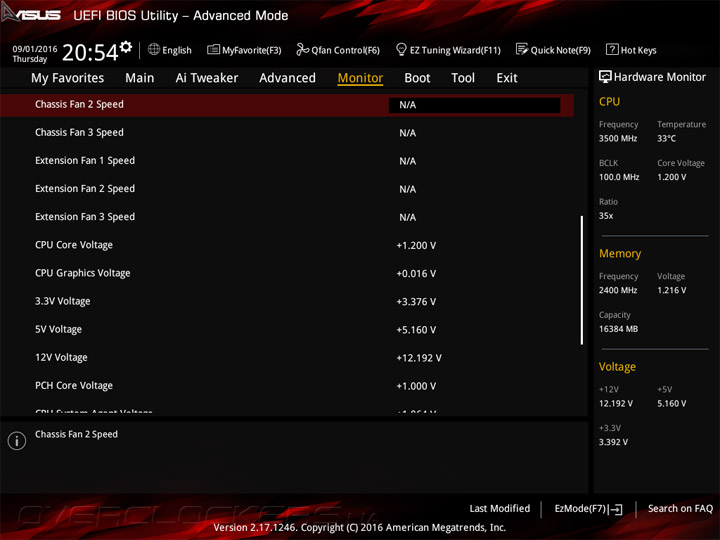Click the Voltage heading in Hardware Monitor
The height and width of the screenshot is (540, 720).
617,366
